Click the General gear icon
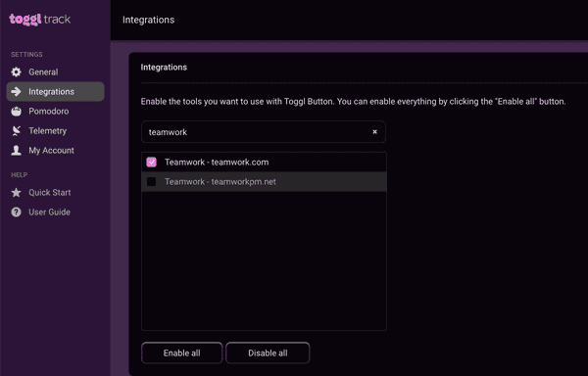The width and height of the screenshot is (588, 376). click(x=16, y=71)
